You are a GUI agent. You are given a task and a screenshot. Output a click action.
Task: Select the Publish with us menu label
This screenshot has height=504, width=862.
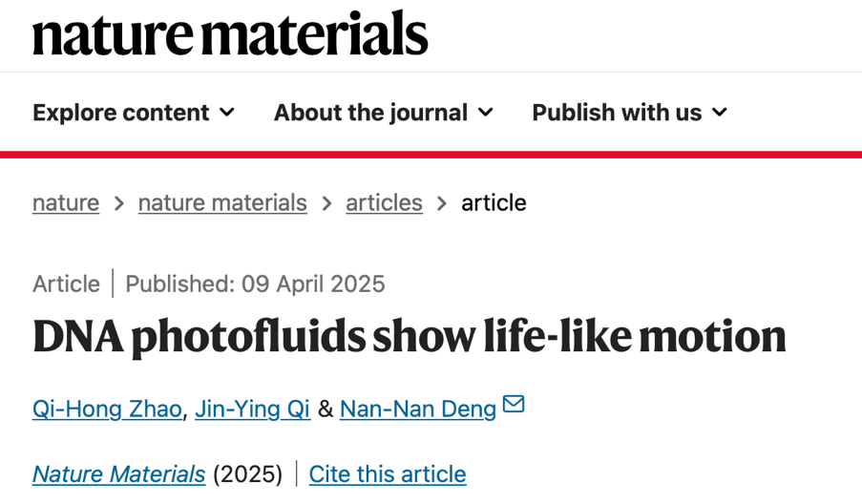pyautogui.click(x=617, y=113)
